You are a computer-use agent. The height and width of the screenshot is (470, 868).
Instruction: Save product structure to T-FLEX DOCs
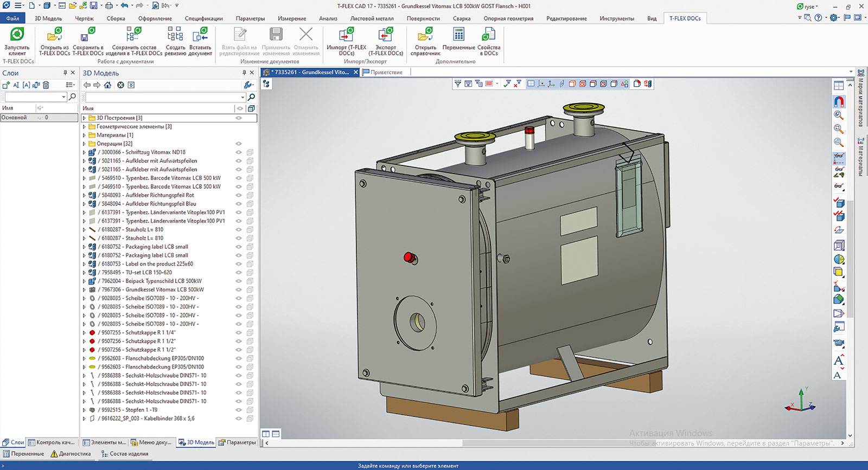134,42
